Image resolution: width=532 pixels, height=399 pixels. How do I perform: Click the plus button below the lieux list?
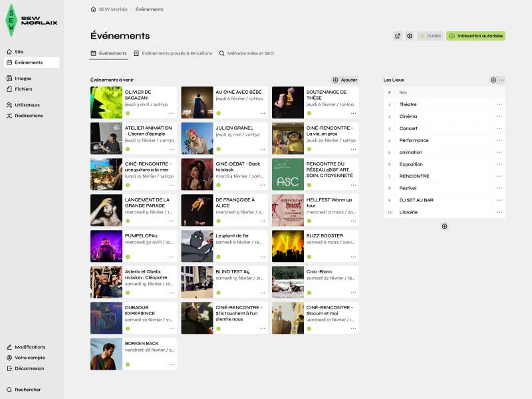click(x=444, y=226)
